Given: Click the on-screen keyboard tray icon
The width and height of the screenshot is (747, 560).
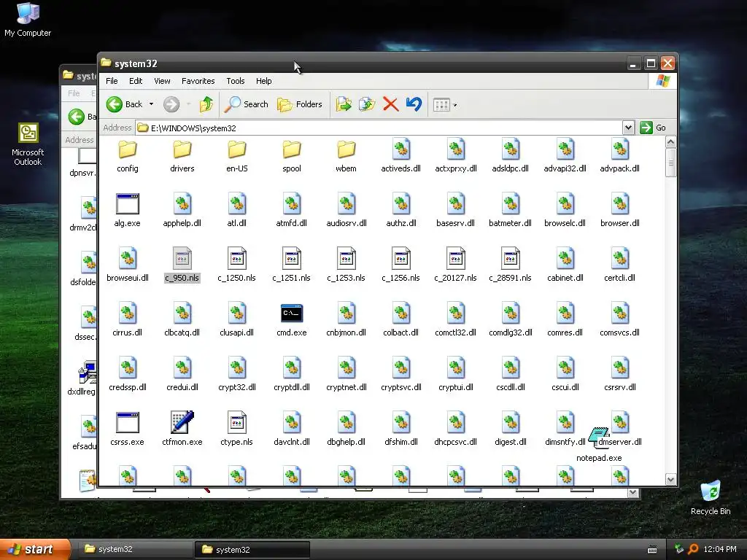Looking at the screenshot, I should (652, 550).
